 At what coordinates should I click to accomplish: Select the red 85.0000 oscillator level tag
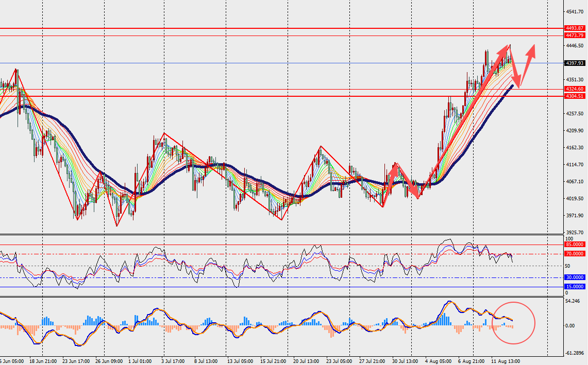(x=575, y=245)
